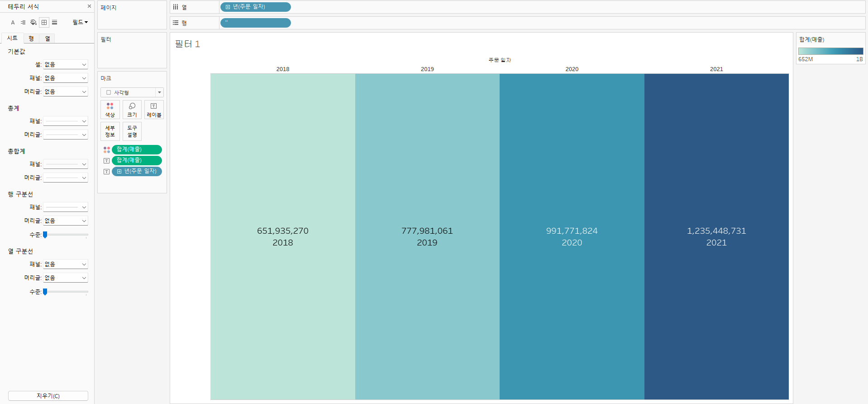Click the sheet title 필터 1
This screenshot has height=404, width=868.
pos(187,44)
